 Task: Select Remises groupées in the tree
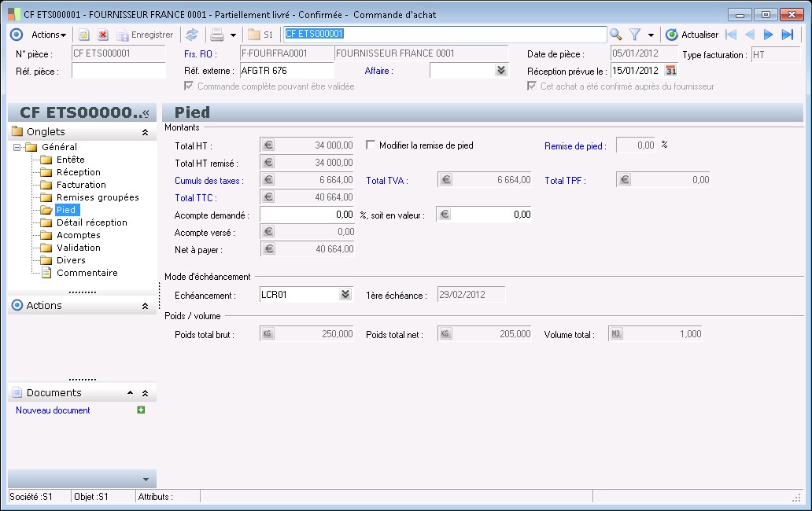click(98, 197)
